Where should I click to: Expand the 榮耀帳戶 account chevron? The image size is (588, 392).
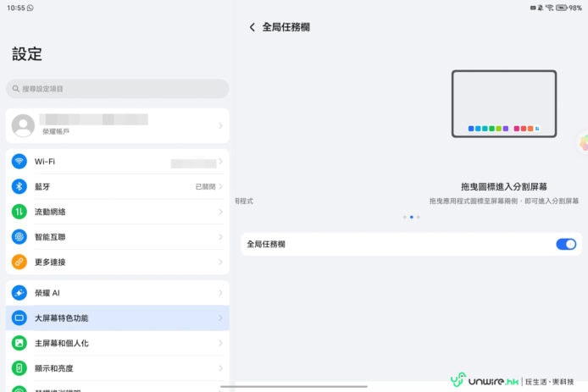(x=220, y=125)
